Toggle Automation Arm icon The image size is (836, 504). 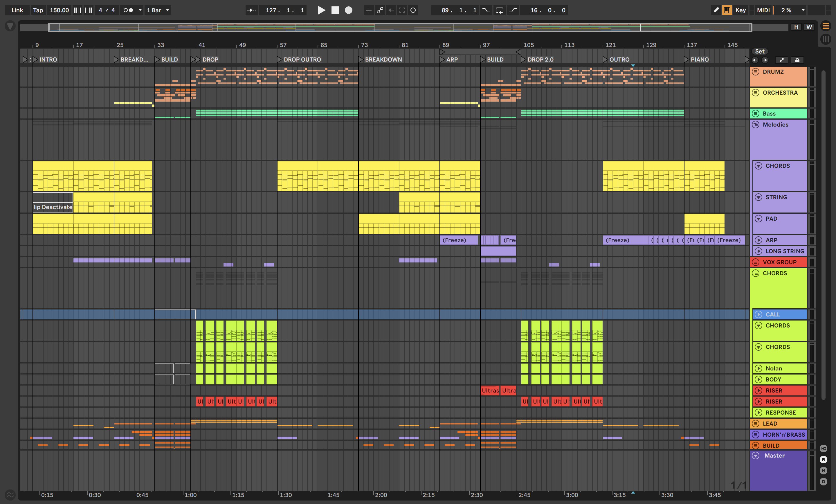click(x=380, y=10)
